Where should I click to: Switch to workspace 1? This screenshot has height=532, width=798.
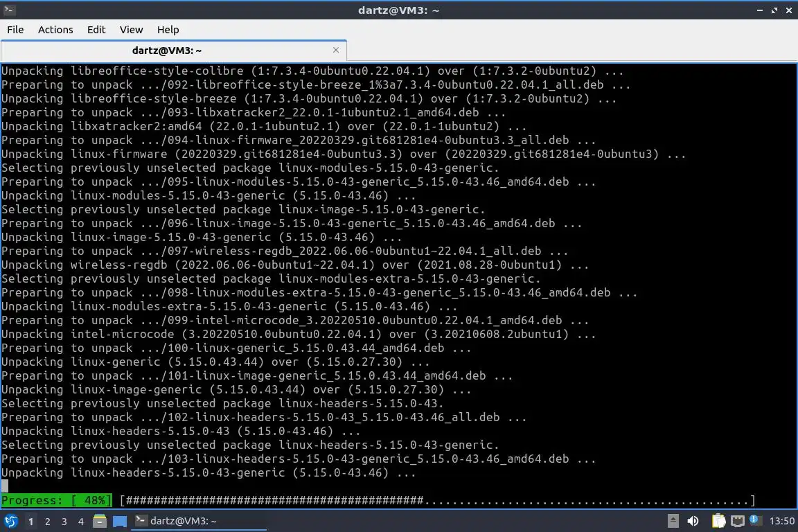tap(31, 522)
